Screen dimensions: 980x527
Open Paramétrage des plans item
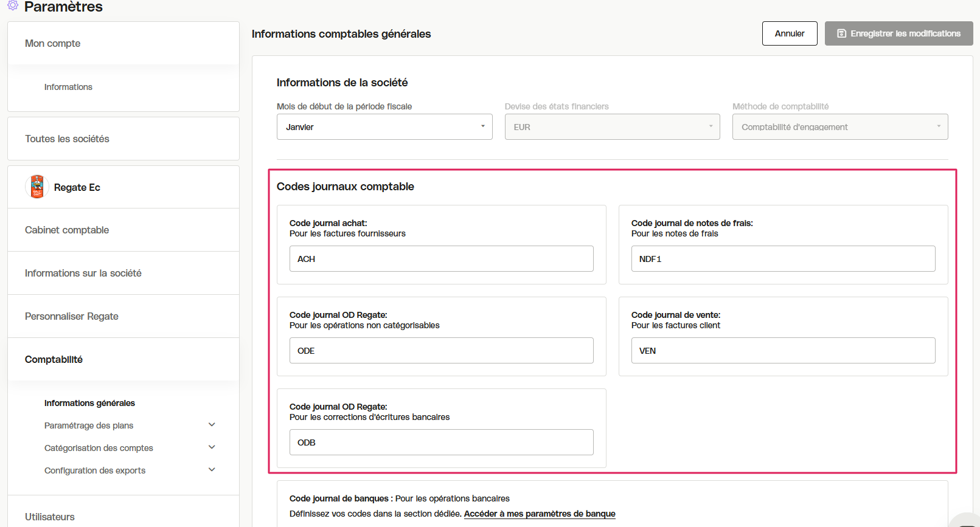[89, 425]
